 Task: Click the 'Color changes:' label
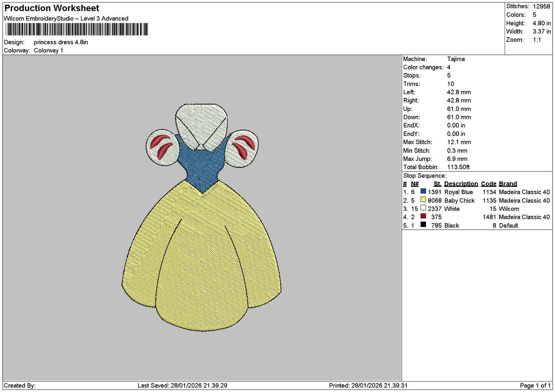(423, 67)
